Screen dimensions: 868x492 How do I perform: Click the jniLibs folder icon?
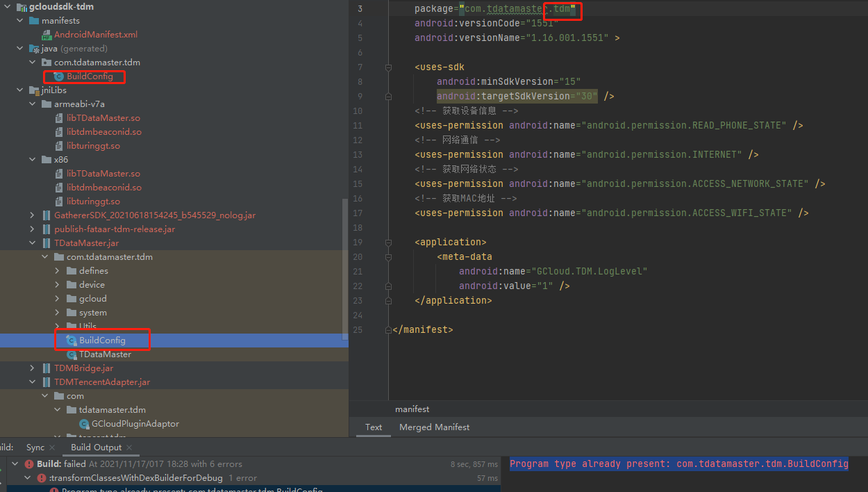pyautogui.click(x=34, y=90)
